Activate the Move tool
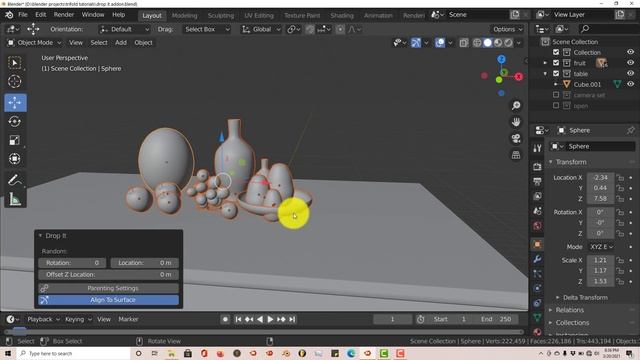640x360 pixels. pyautogui.click(x=15, y=102)
